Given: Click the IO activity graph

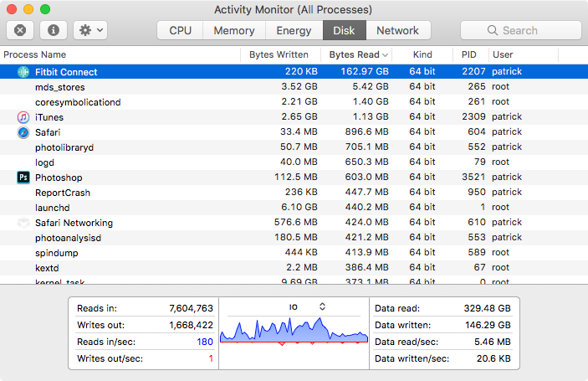Looking at the screenshot, I should click(294, 330).
